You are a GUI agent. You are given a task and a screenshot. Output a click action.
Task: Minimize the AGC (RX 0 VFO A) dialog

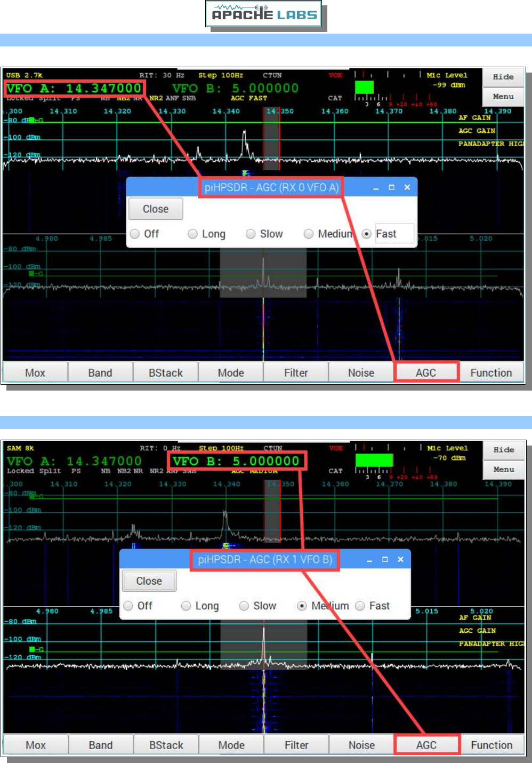tap(376, 188)
